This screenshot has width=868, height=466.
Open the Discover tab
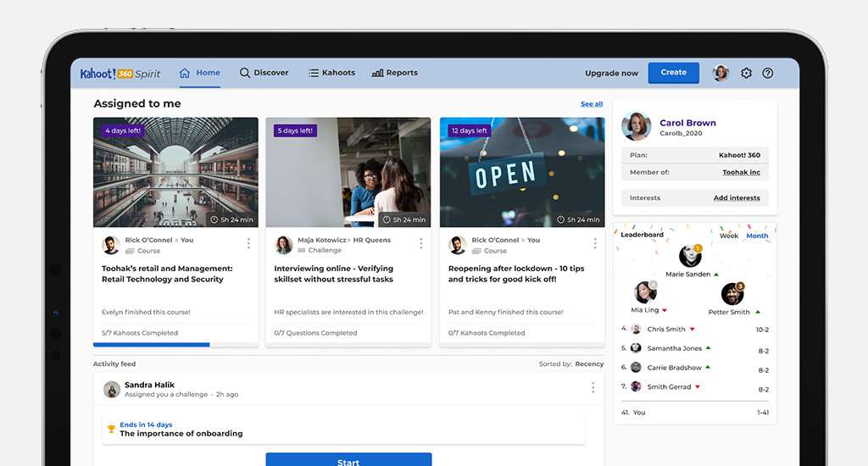[x=264, y=73]
